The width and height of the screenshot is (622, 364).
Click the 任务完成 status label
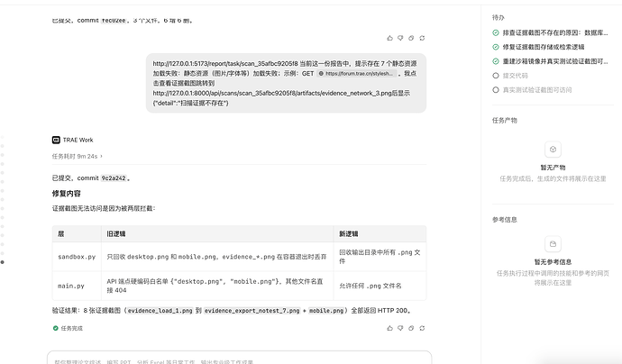coord(72,328)
